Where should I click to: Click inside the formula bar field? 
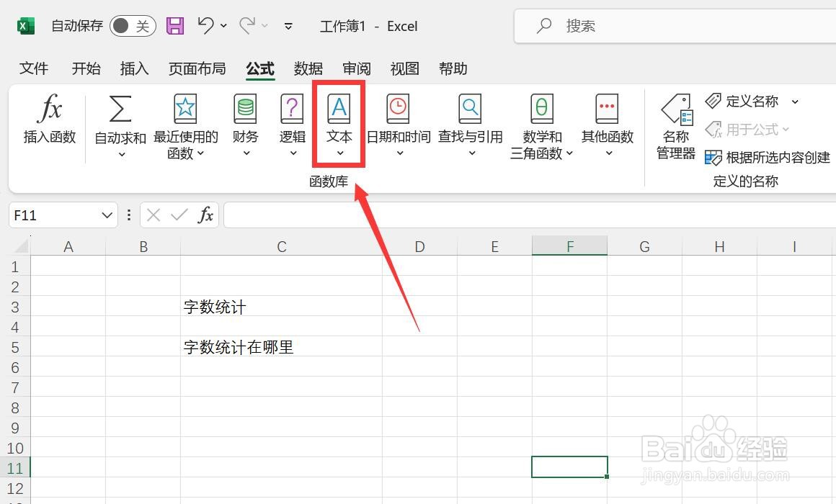(530, 215)
